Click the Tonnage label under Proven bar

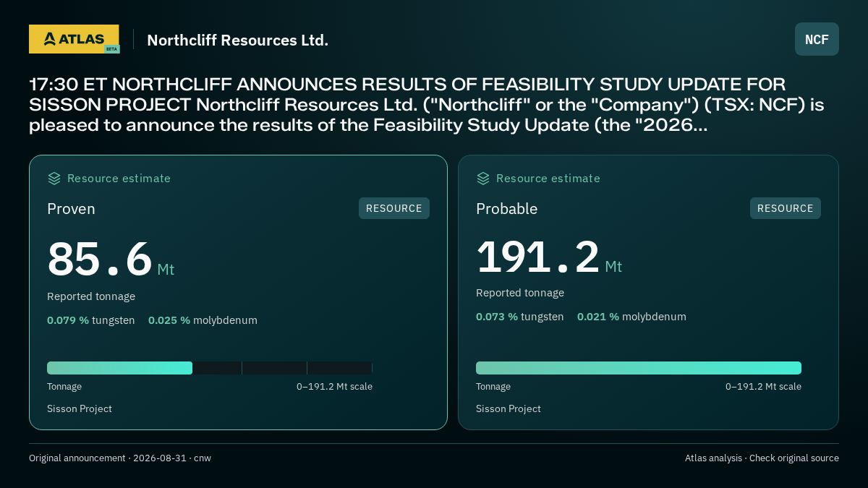tap(64, 387)
